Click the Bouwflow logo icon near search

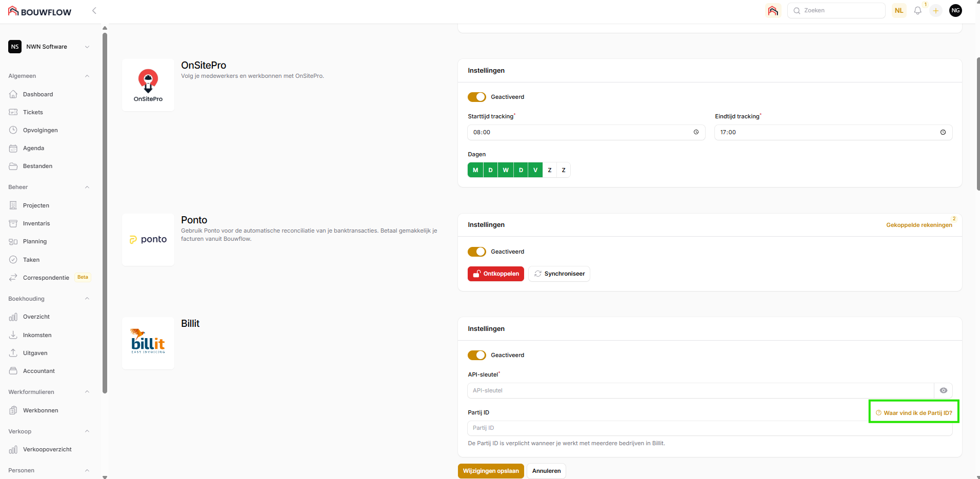773,11
